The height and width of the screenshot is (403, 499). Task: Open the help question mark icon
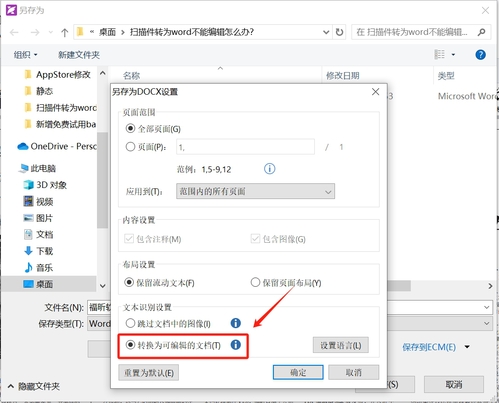click(480, 55)
